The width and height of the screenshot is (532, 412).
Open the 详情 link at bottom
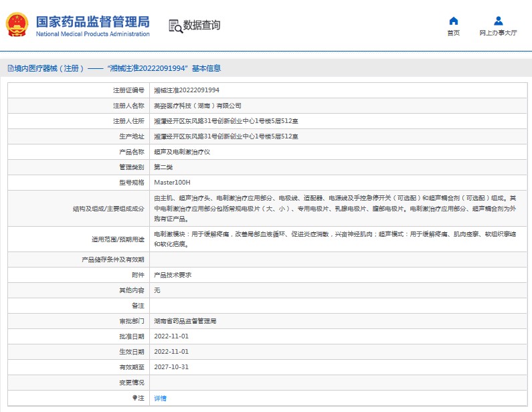pos(160,398)
